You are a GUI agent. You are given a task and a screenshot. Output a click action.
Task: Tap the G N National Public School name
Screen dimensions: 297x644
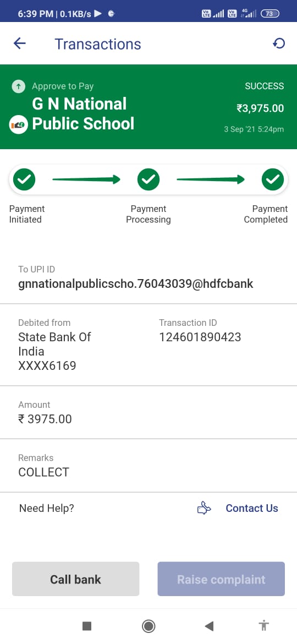point(83,114)
